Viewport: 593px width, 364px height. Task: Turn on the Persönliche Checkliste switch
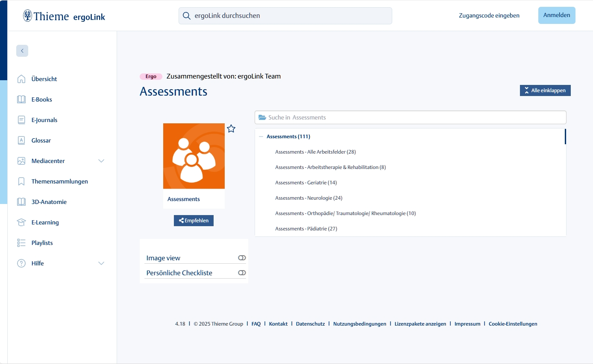(x=242, y=273)
